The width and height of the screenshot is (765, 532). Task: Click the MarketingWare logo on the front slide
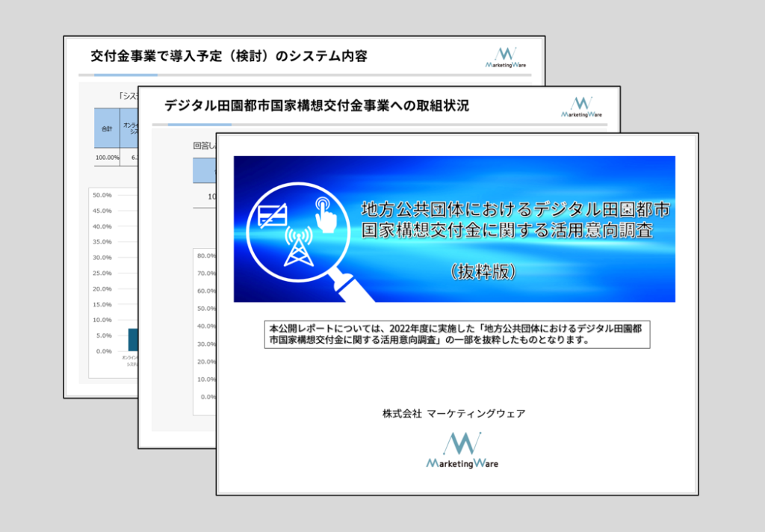tap(462, 450)
